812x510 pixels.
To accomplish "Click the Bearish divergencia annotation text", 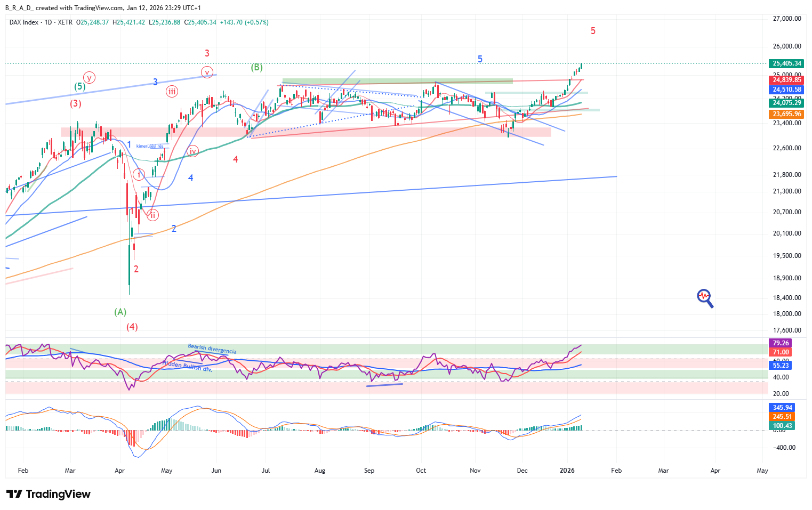I will click(x=212, y=349).
